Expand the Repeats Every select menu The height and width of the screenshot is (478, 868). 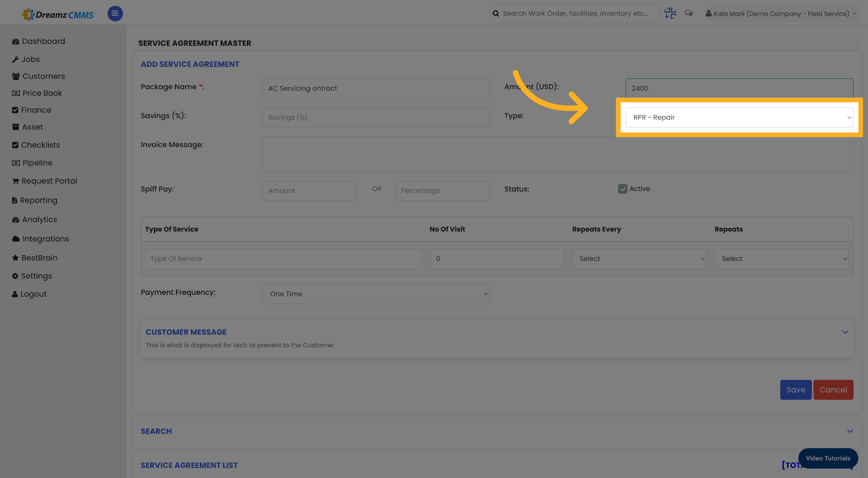click(x=639, y=259)
